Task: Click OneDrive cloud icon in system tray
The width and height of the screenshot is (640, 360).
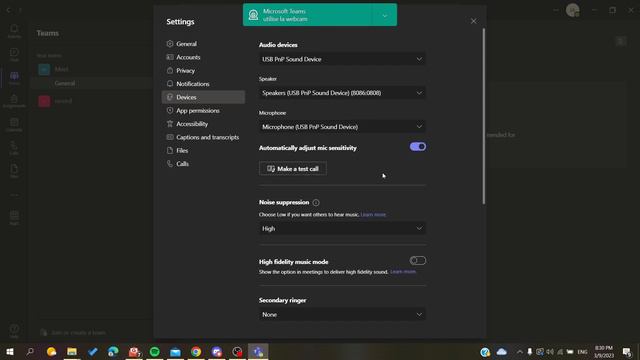Action: pyautogui.click(x=502, y=351)
